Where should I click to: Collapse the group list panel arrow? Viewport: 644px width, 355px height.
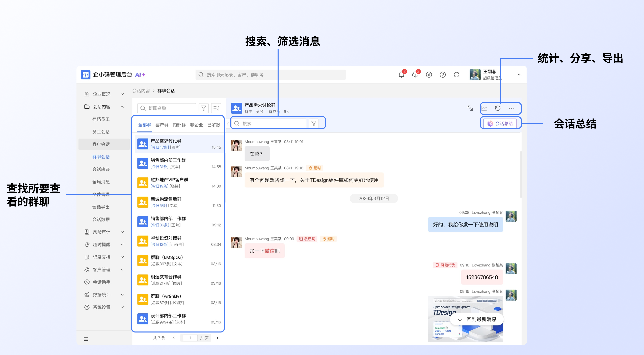click(228, 123)
